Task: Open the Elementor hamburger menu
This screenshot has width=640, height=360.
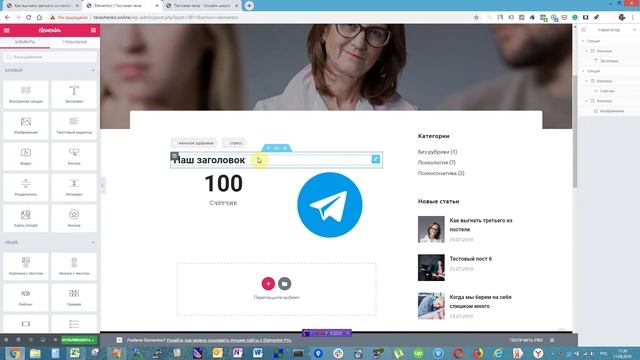Action: (x=7, y=30)
